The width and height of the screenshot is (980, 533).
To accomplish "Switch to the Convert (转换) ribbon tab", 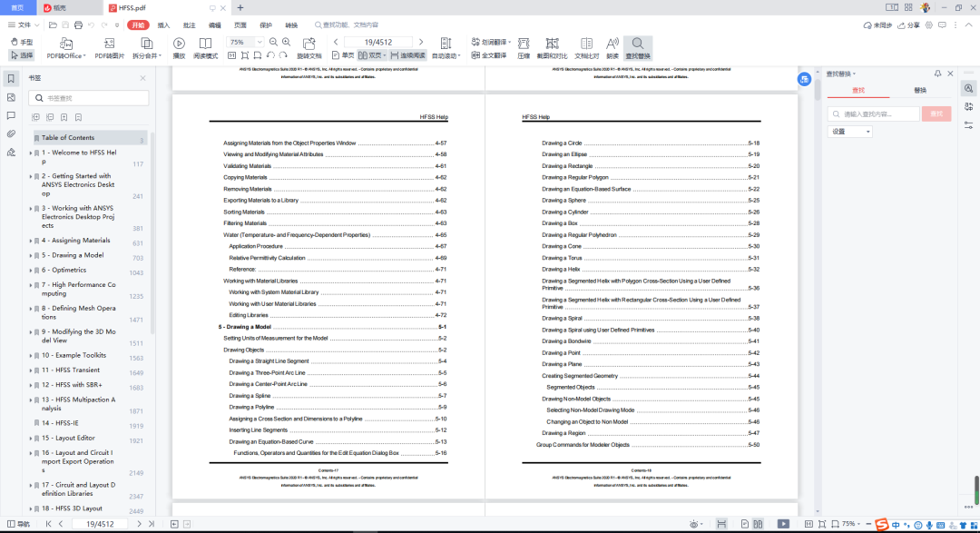I will [291, 25].
